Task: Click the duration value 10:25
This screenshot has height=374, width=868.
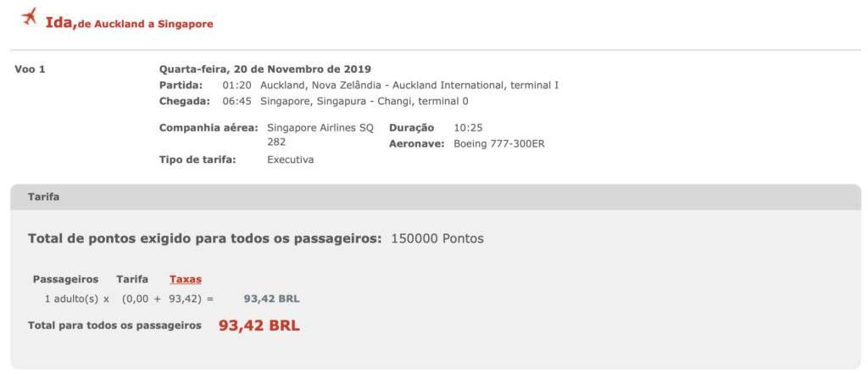Action: [468, 128]
